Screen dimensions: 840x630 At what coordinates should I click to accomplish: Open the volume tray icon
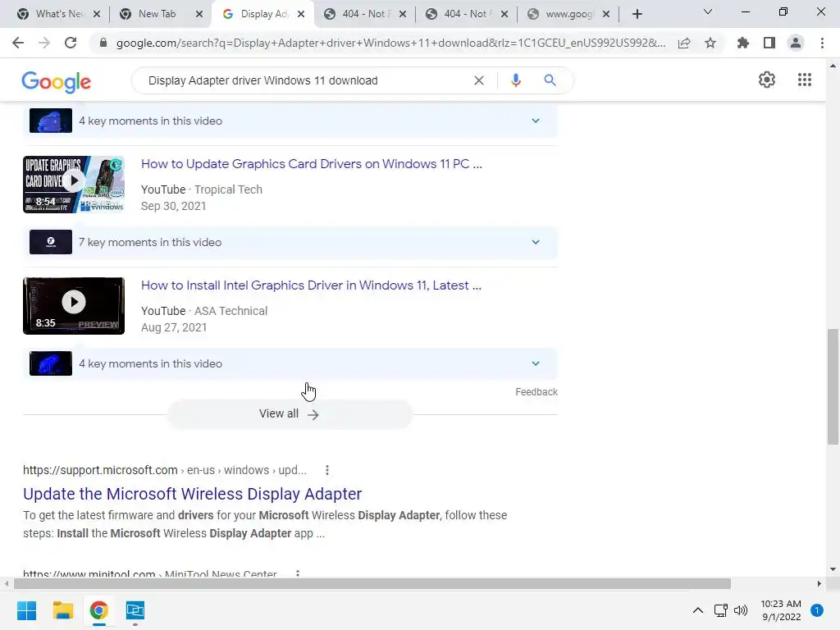pyautogui.click(x=741, y=610)
